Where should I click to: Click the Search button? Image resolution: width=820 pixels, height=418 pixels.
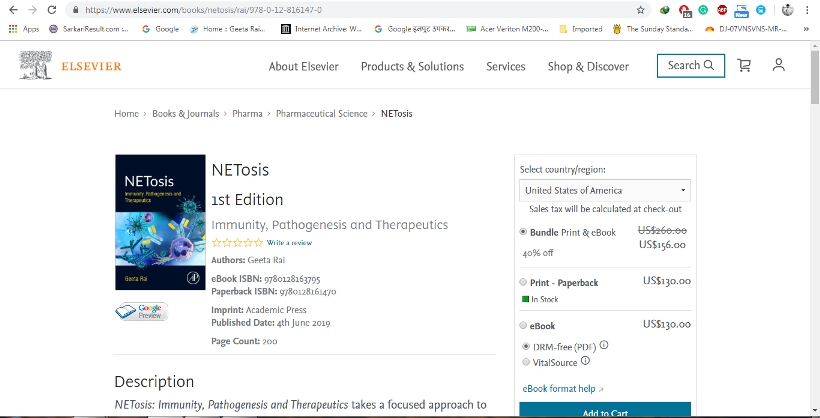(x=691, y=65)
